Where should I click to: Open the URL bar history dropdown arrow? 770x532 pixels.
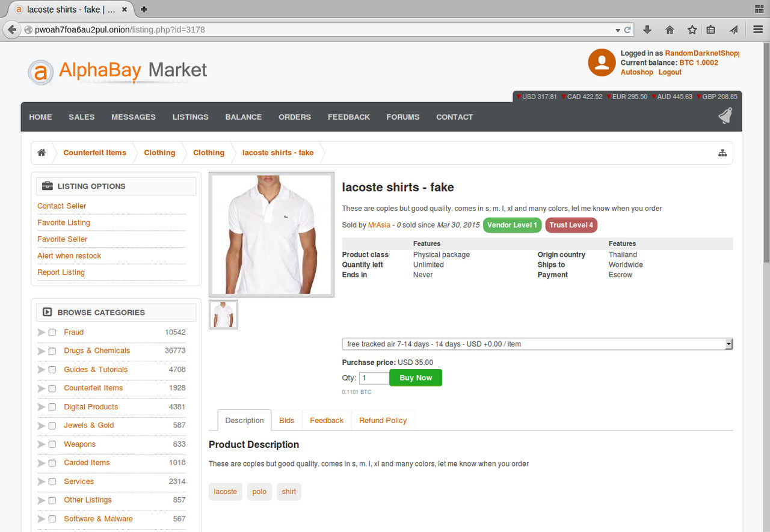pos(618,29)
